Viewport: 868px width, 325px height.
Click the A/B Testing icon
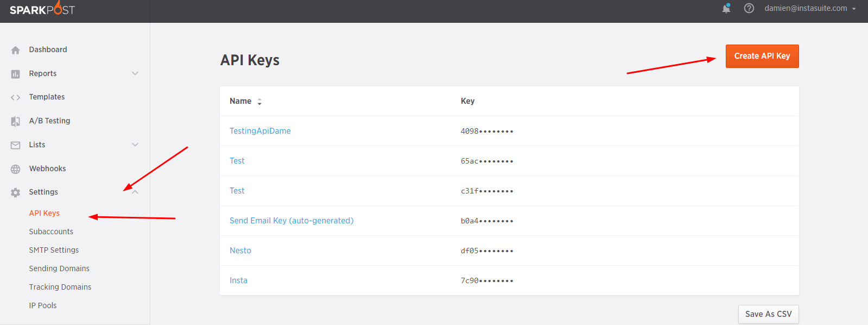click(16, 121)
